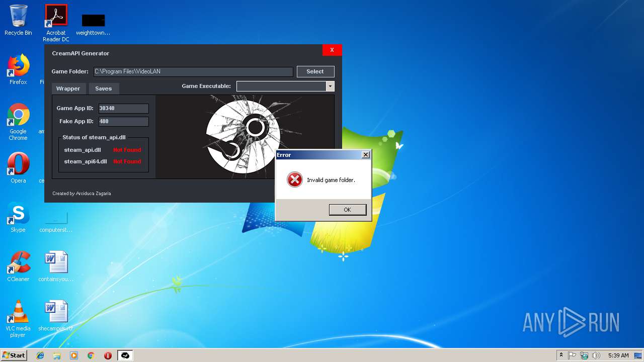Open Acrobat Reader DC desktop icon
Screen dimensions: 644x362
click(x=56, y=23)
